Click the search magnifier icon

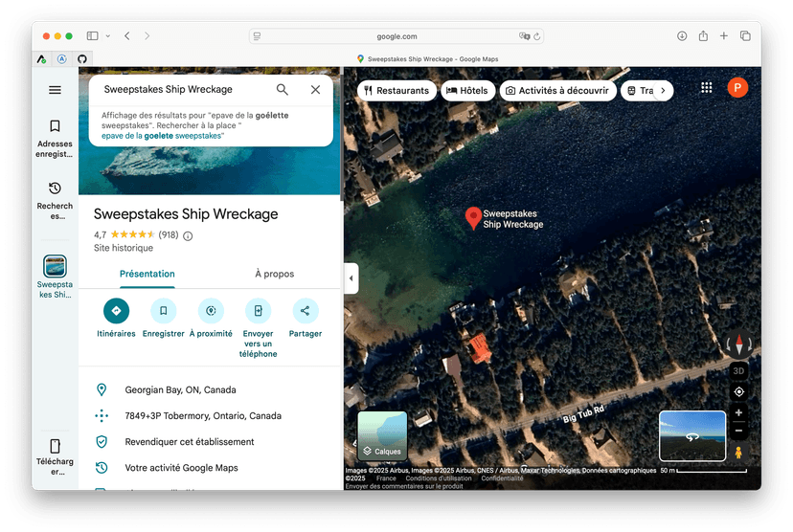point(283,90)
